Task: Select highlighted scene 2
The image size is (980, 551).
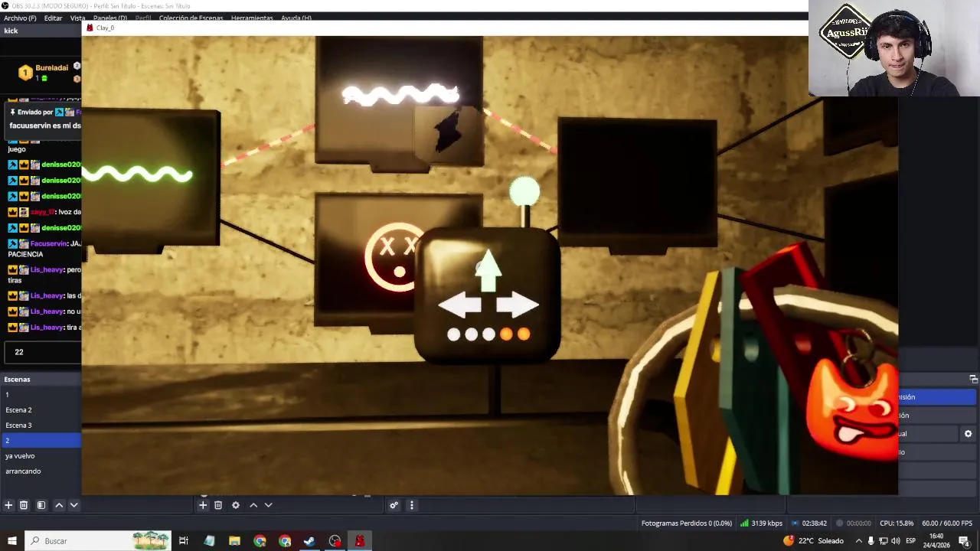Action: click(x=41, y=441)
